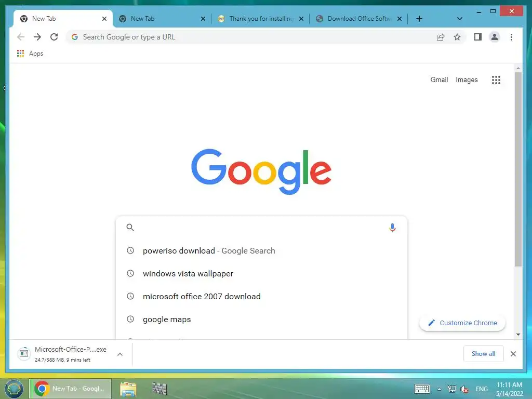Image resolution: width=532 pixels, height=399 pixels.
Task: Expand download item options chevron
Action: point(120,354)
